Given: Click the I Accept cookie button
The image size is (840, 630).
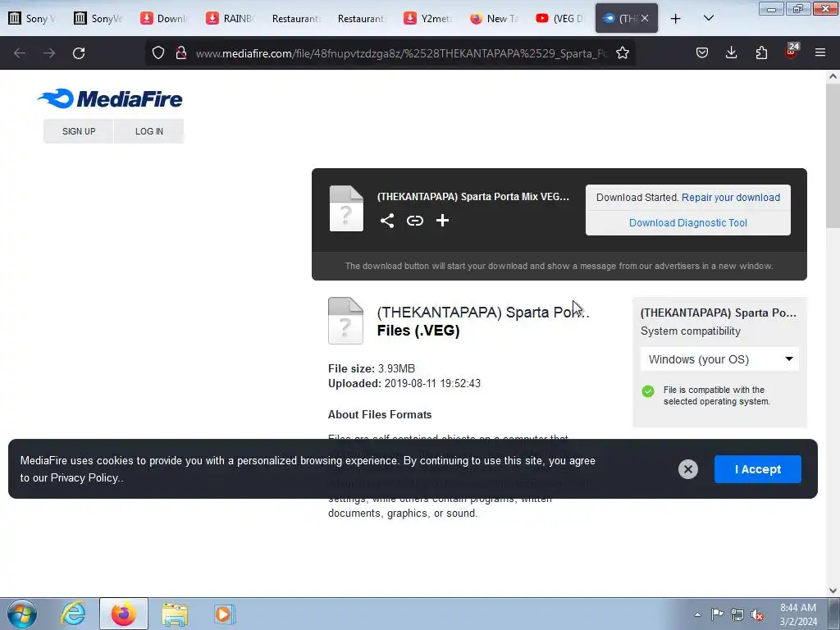Looking at the screenshot, I should pyautogui.click(x=757, y=469).
